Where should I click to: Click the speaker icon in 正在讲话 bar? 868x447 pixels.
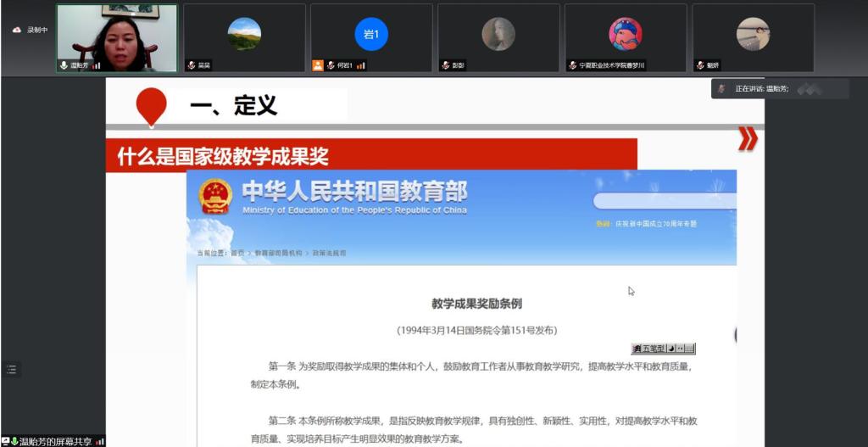pos(721,88)
